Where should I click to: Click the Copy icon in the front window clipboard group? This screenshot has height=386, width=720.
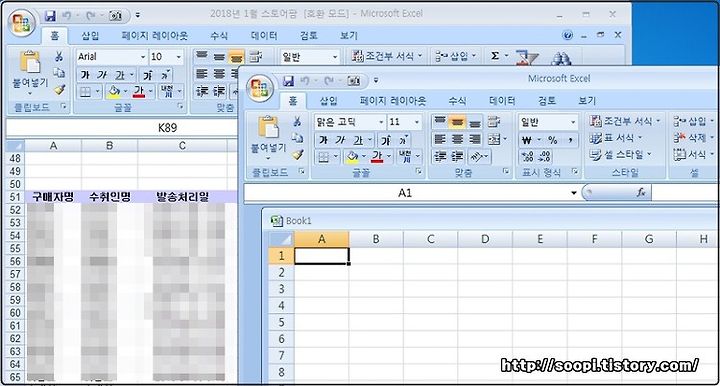297,138
